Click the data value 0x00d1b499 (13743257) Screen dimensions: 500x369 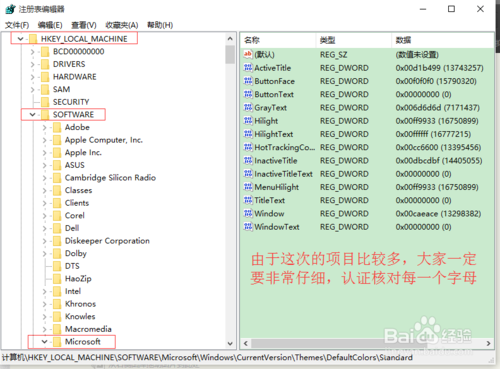click(x=439, y=68)
